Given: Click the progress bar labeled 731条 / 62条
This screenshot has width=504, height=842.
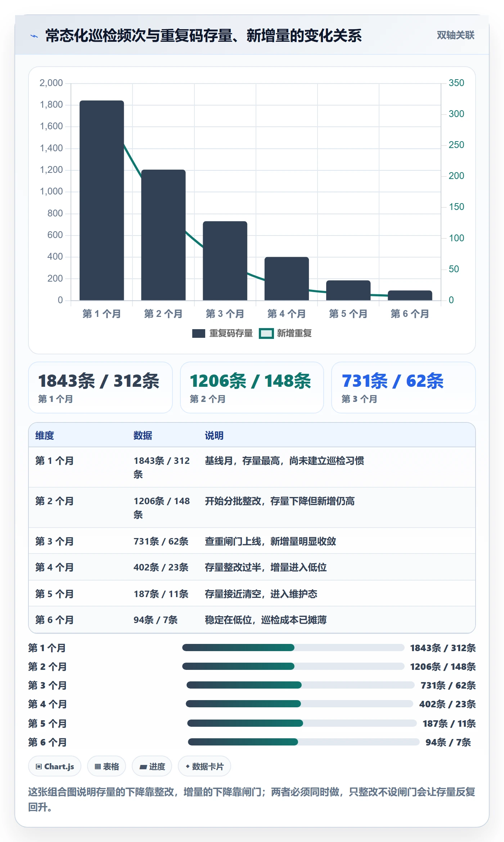Looking at the screenshot, I should click(301, 685).
